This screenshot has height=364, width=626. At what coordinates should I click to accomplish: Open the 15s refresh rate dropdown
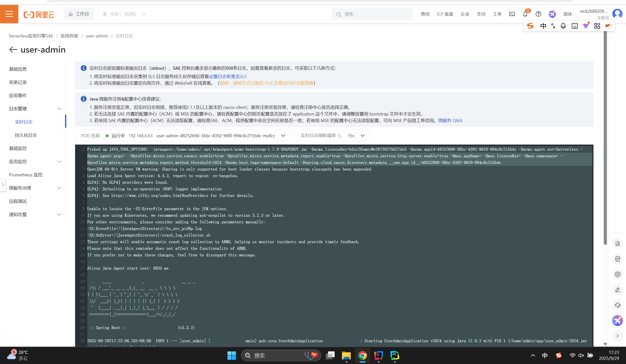[x=363, y=136]
